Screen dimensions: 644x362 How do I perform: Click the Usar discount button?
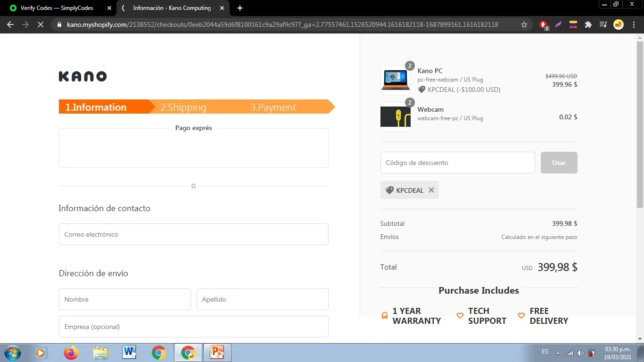click(x=559, y=163)
